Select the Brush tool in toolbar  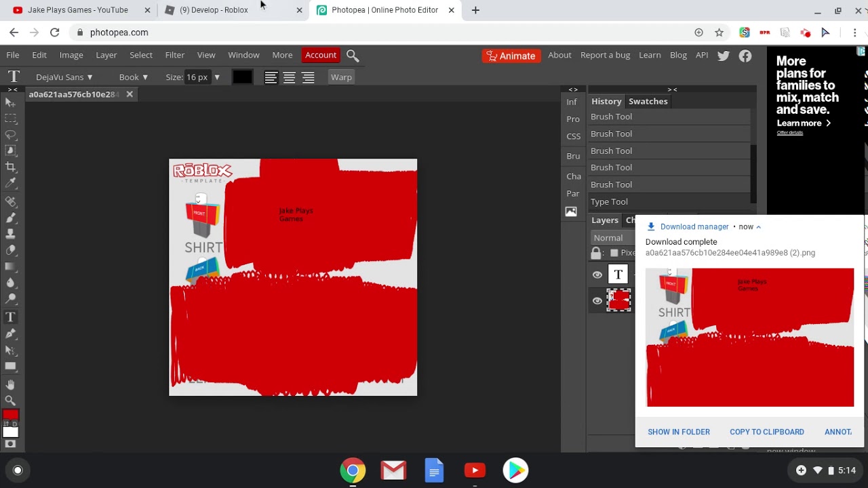[x=10, y=218]
